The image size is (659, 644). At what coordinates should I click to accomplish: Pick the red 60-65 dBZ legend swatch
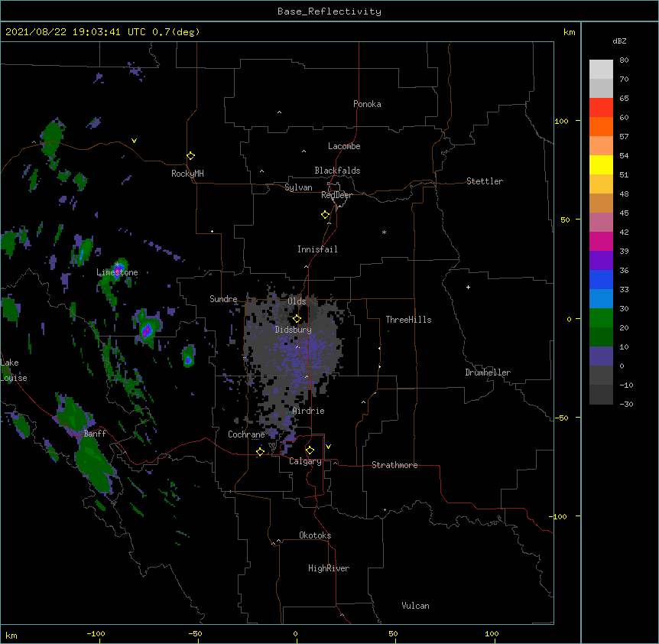click(601, 108)
